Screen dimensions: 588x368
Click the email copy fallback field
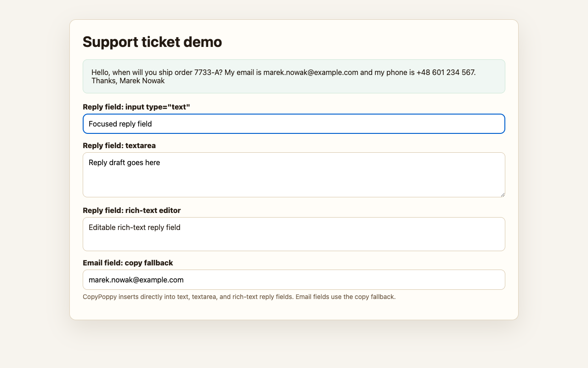pos(294,280)
